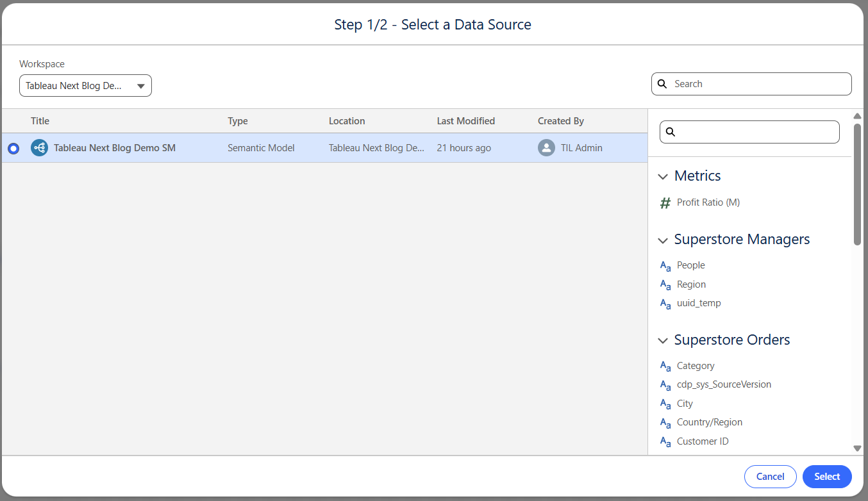This screenshot has height=501, width=868.
Task: Collapse the Superstore Orders section
Action: pyautogui.click(x=663, y=341)
